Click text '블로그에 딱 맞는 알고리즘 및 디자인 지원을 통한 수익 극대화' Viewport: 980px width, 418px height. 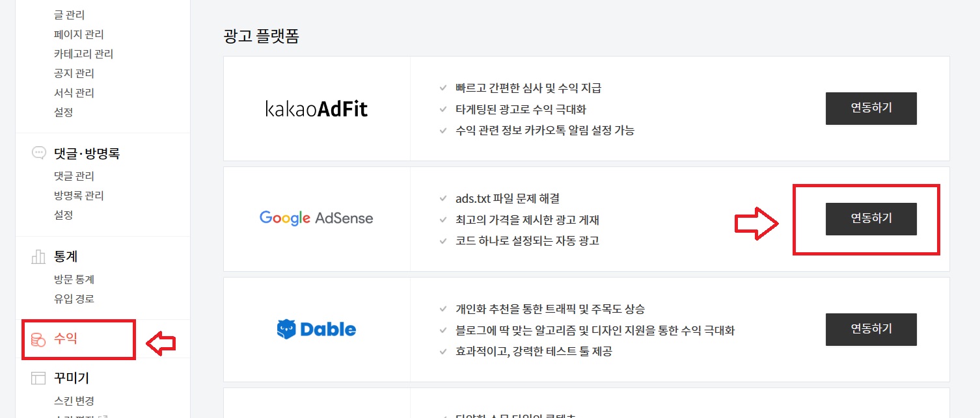coord(595,330)
